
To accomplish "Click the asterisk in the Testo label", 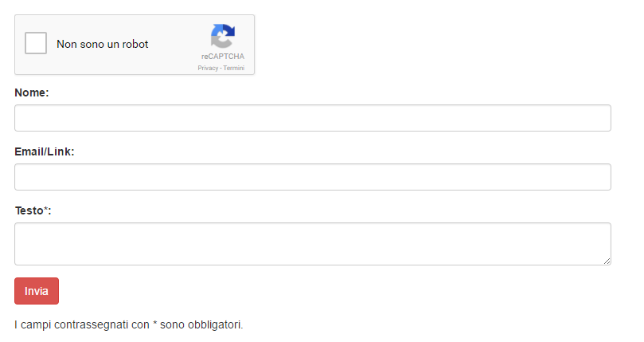I will (45, 209).
